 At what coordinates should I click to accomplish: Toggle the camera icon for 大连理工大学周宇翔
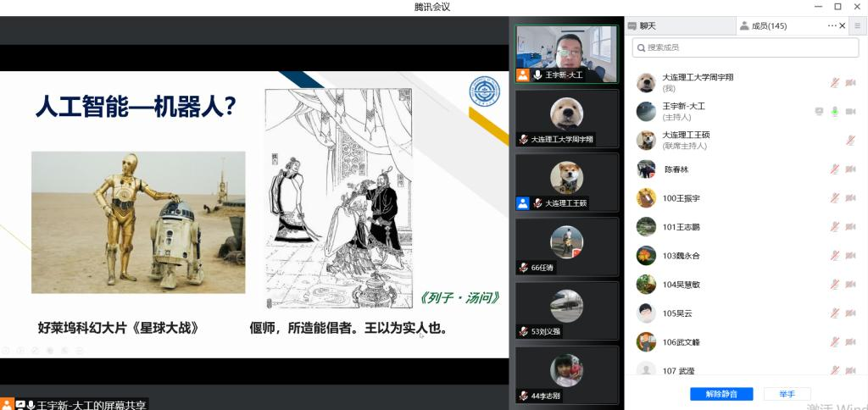click(850, 82)
